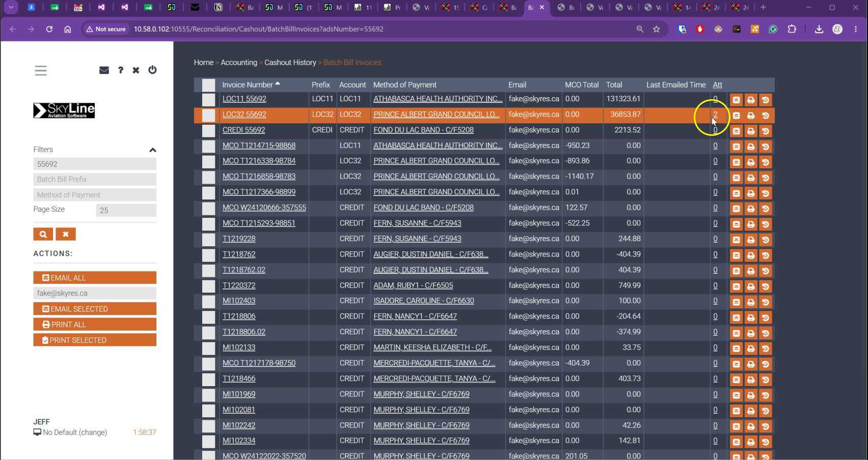Viewport: 868px width, 460px height.
Task: Click the PRINT SELECTED button
Action: pos(95,340)
